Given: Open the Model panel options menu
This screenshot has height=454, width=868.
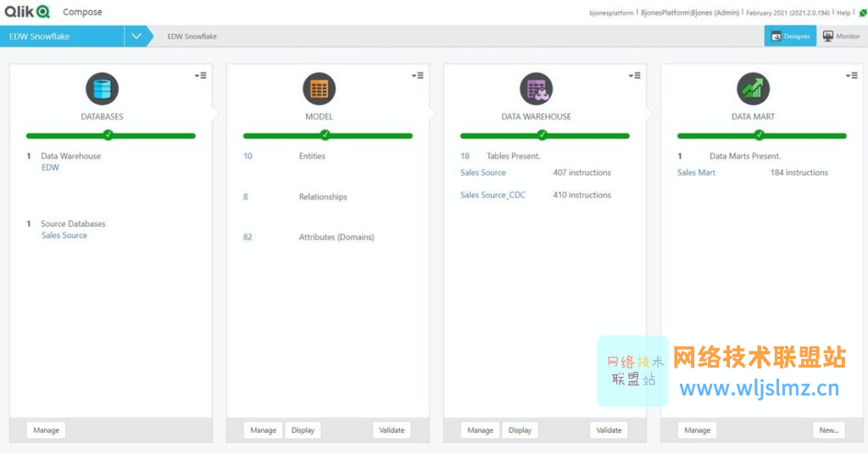Looking at the screenshot, I should point(418,75).
